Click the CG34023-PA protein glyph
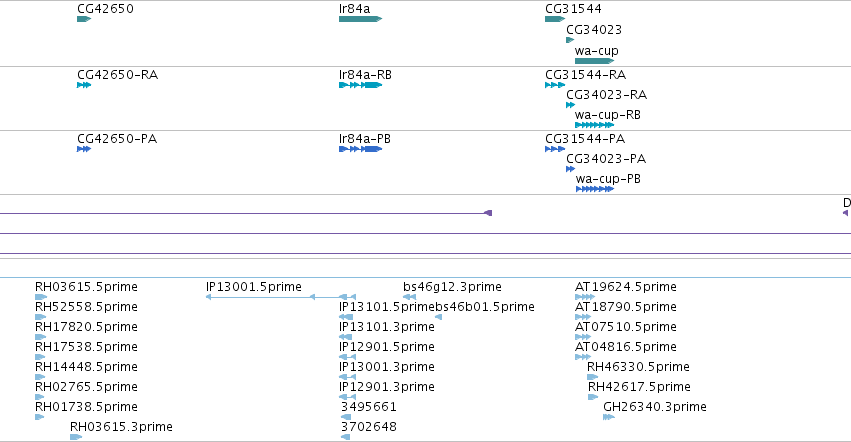 tap(570, 169)
